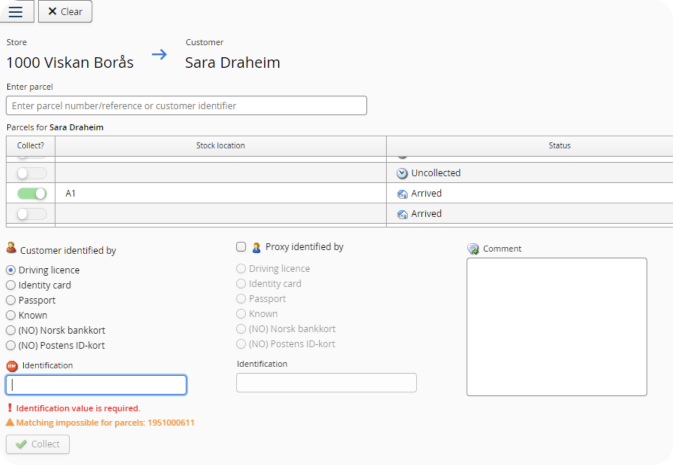673x465 pixels.
Task: Select customer Identity card radio option
Action: 11,285
